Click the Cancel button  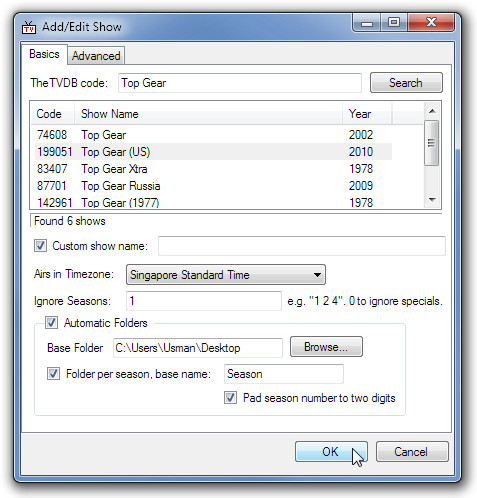[412, 452]
